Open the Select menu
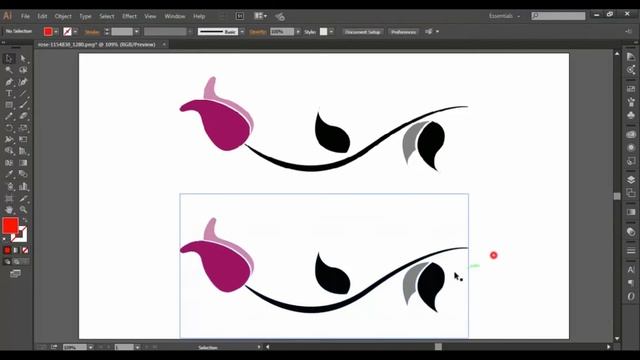640x360 pixels. coord(107,16)
